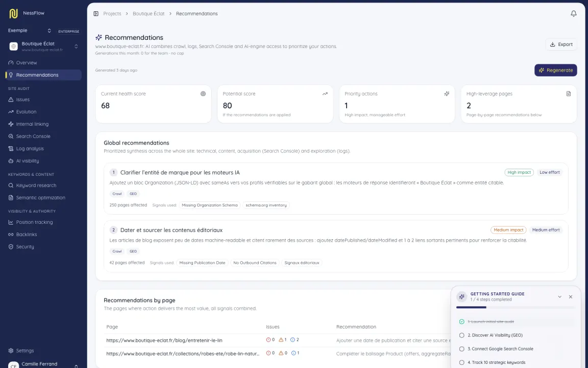Click the document icon on High-leverage pages
Image resolution: width=588 pixels, height=368 pixels.
(x=569, y=94)
